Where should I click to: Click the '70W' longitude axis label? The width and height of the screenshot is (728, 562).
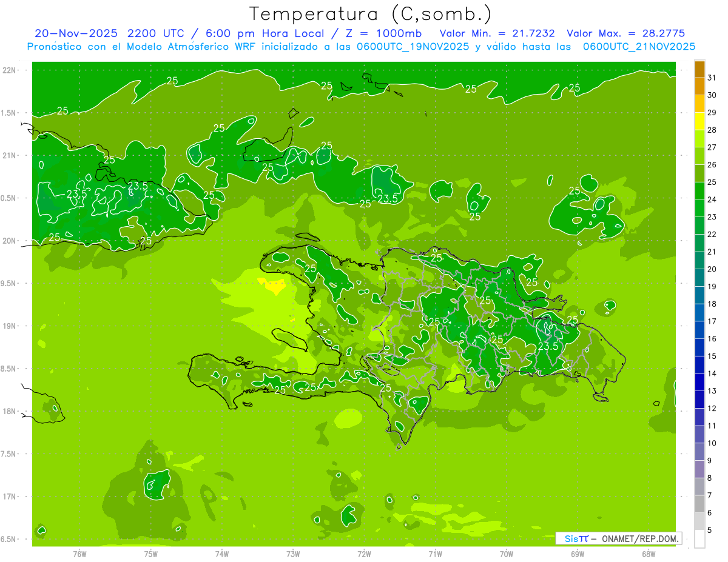[507, 554]
